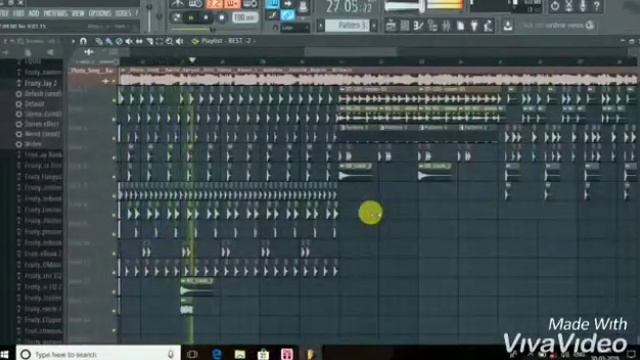Open the plugin picker plug icon
This screenshot has height=360, width=640.
point(474,26)
